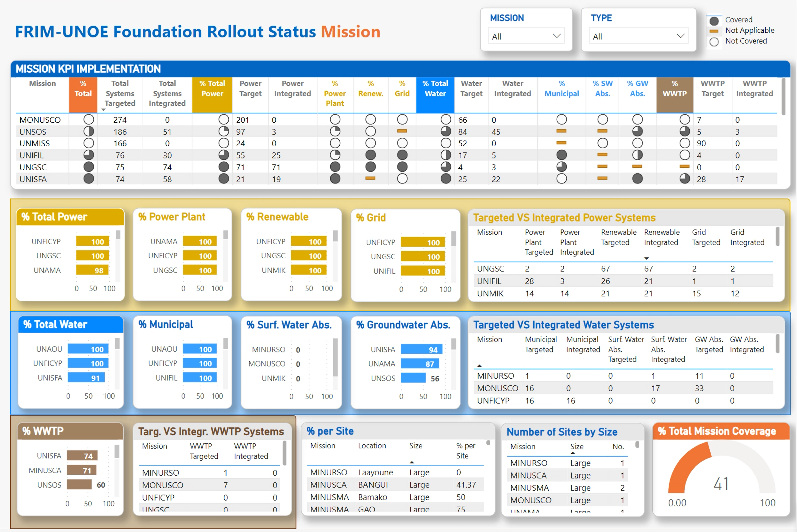Click UNIFIL % Total quarter circle icon
797x532 pixels.
click(x=89, y=155)
